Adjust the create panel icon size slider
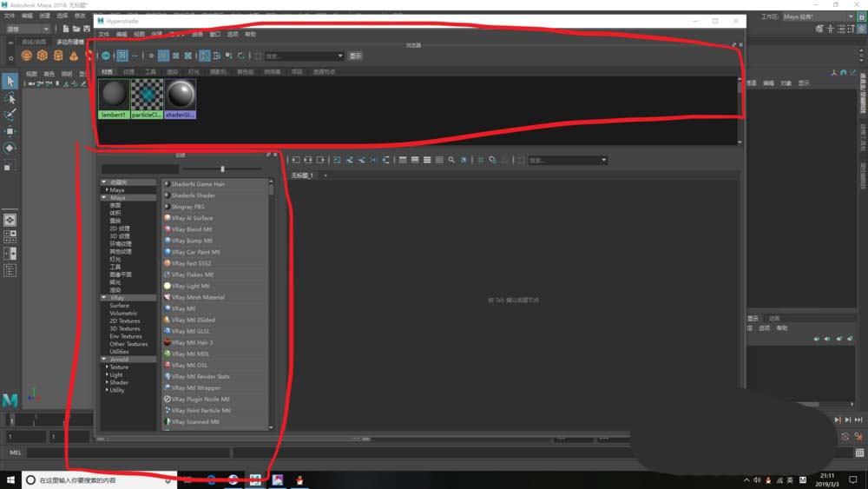The height and width of the screenshot is (489, 868). tap(222, 169)
